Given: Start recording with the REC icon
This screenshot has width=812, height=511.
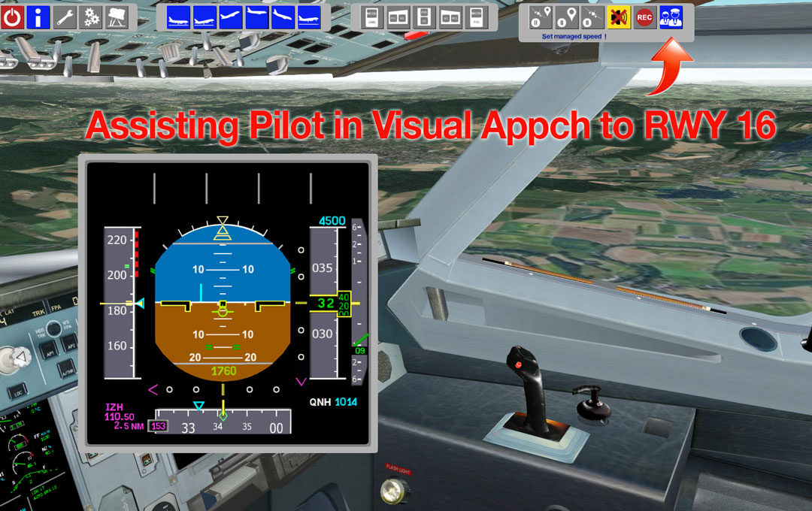Looking at the screenshot, I should tap(643, 17).
